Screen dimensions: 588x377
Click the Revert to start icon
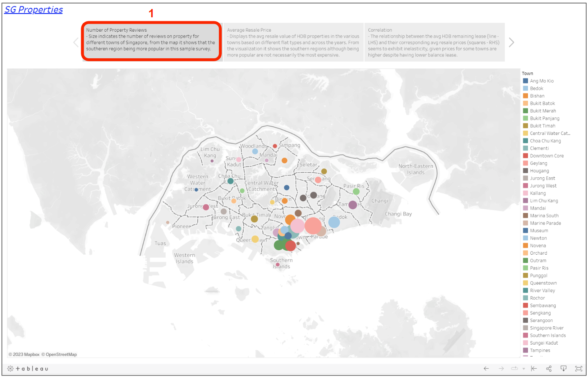coord(534,368)
